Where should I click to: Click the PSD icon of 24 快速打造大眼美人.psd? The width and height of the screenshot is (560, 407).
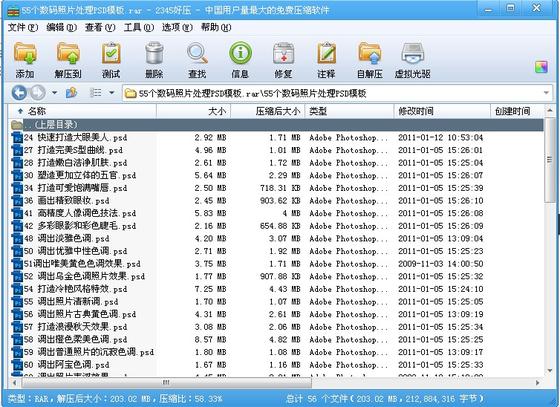17,138
